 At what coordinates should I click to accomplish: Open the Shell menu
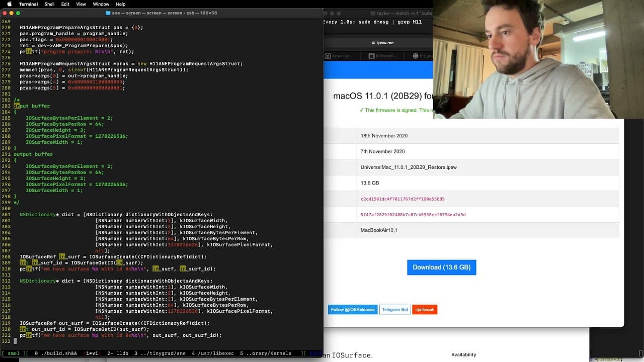tap(49, 4)
